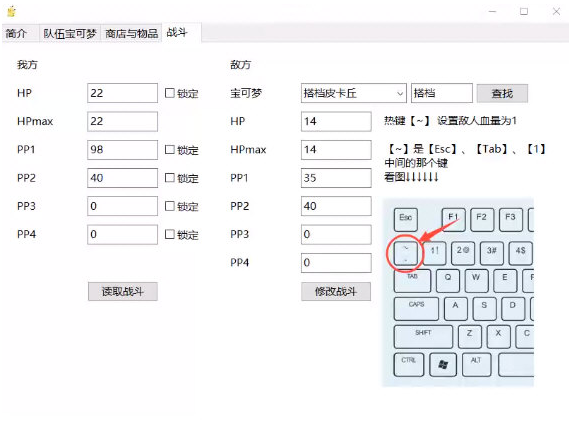Minimize the window
Image resolution: width=571 pixels, height=444 pixels.
492,12
